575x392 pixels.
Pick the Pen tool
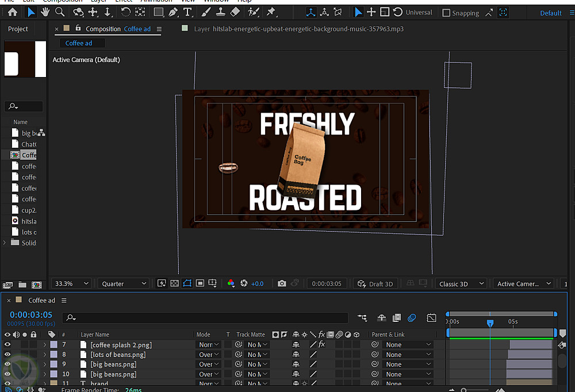(173, 12)
